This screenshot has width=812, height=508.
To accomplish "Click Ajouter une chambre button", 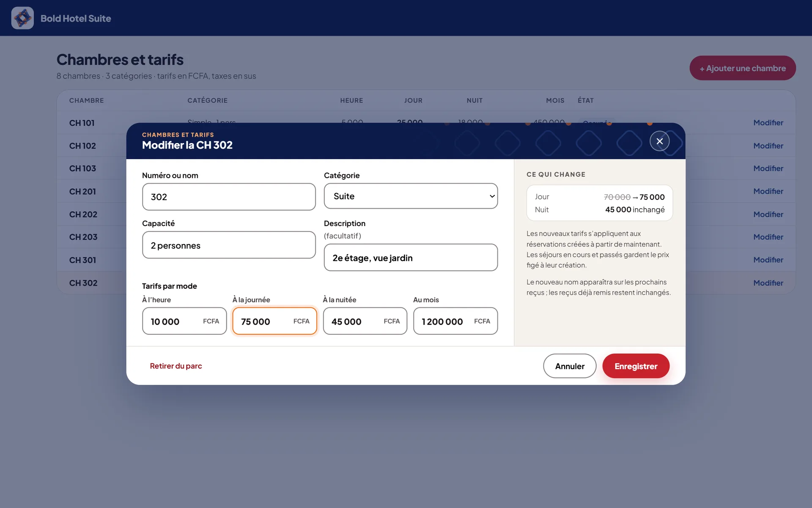I will point(743,68).
